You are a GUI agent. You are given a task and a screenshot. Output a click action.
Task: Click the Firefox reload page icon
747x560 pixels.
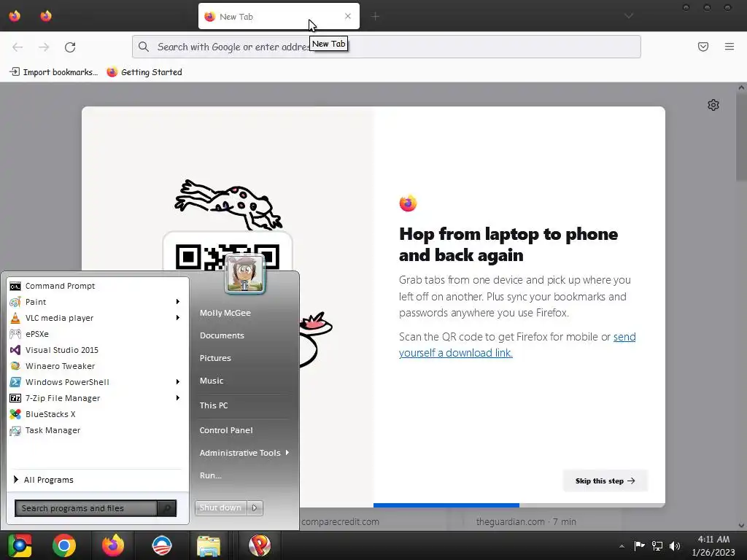70,47
